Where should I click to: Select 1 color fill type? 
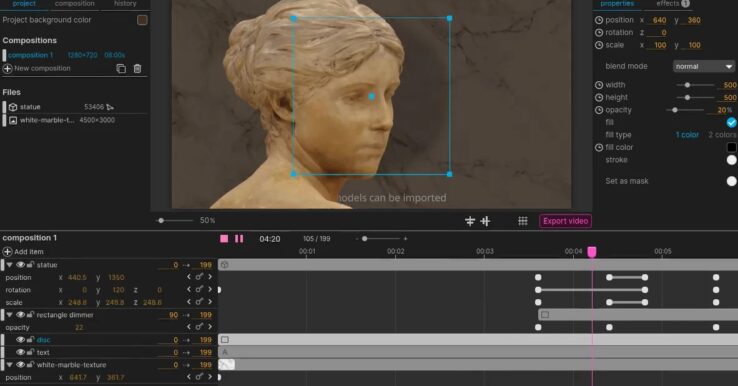(687, 135)
